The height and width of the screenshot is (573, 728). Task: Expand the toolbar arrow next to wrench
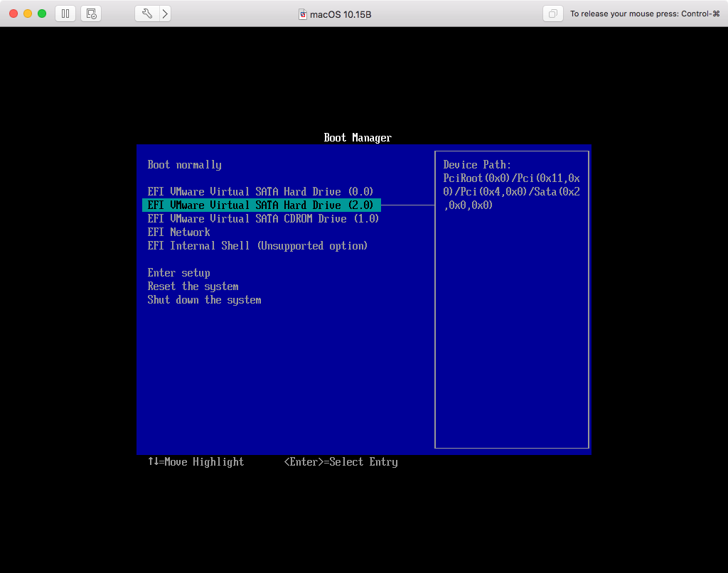pyautogui.click(x=165, y=14)
